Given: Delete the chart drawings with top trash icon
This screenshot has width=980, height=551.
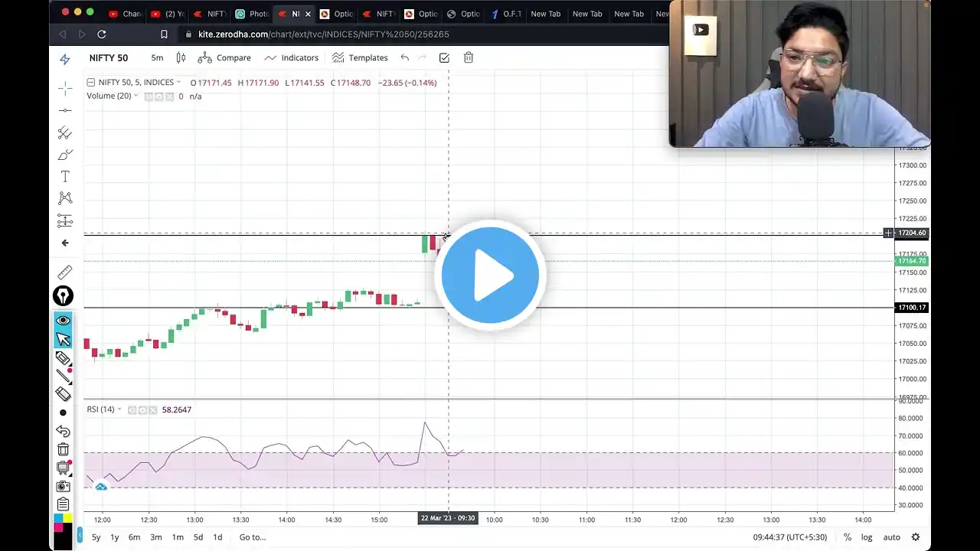Looking at the screenshot, I should 469,58.
